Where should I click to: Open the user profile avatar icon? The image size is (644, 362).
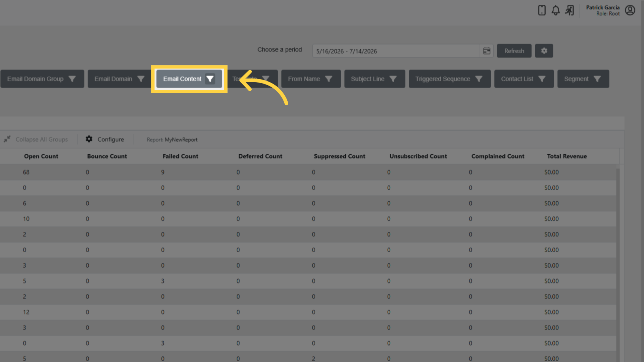(630, 10)
